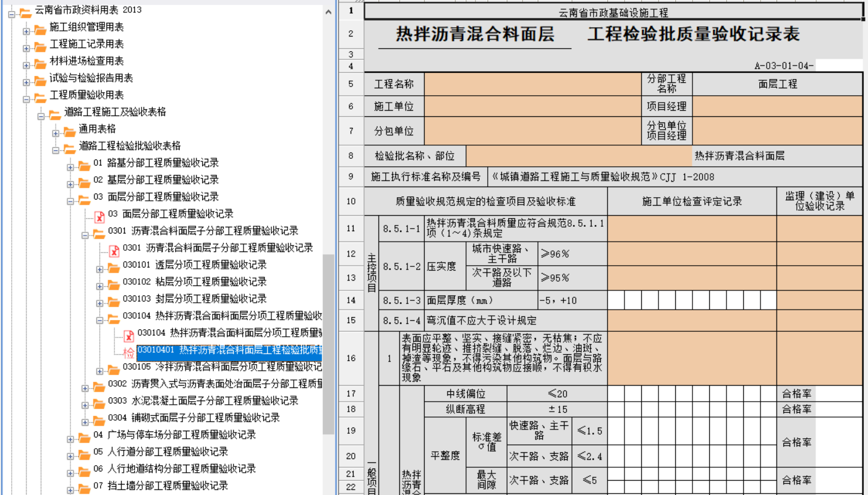Click the 分包单位项目经理 input cell
868x495 pixels.
[777, 131]
